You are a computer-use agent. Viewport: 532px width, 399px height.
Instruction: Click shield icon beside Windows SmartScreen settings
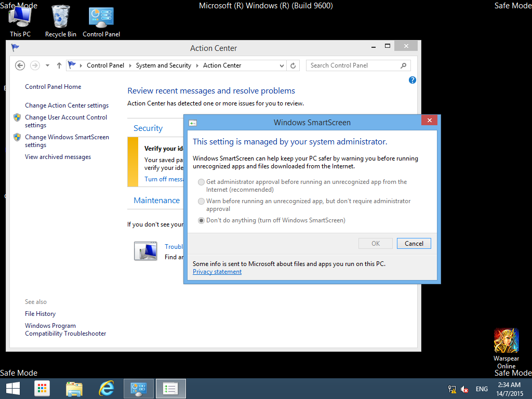click(x=17, y=137)
